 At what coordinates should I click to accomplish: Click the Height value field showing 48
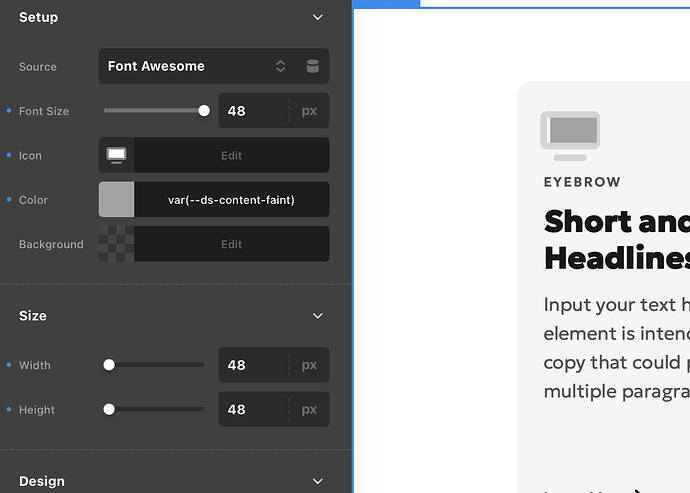[253, 409]
